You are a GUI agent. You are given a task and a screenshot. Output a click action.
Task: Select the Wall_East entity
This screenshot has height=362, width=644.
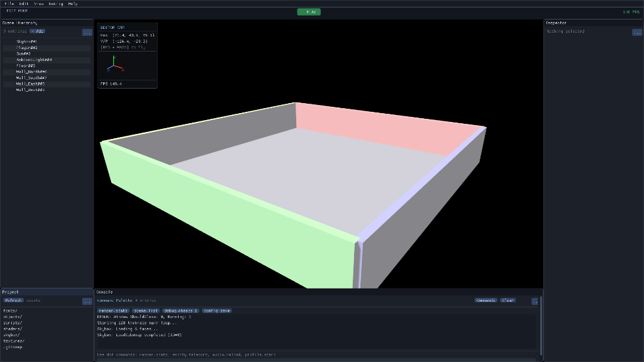(47, 84)
